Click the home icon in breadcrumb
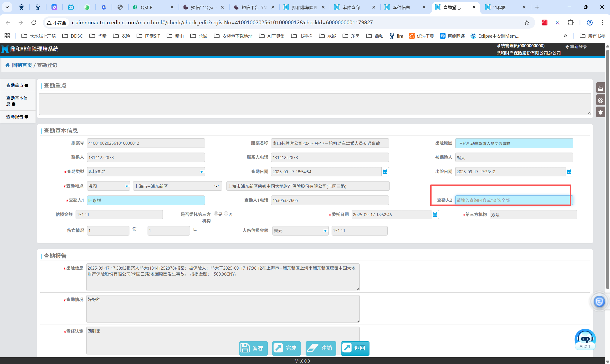Viewport: 610px width, 364px height. (7, 65)
